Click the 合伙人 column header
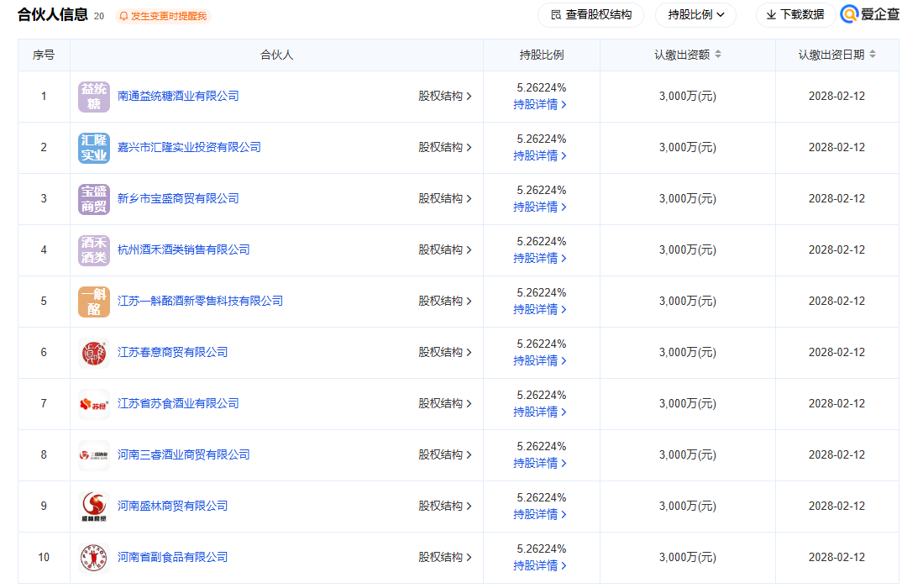The image size is (902, 588). pyautogui.click(x=276, y=55)
